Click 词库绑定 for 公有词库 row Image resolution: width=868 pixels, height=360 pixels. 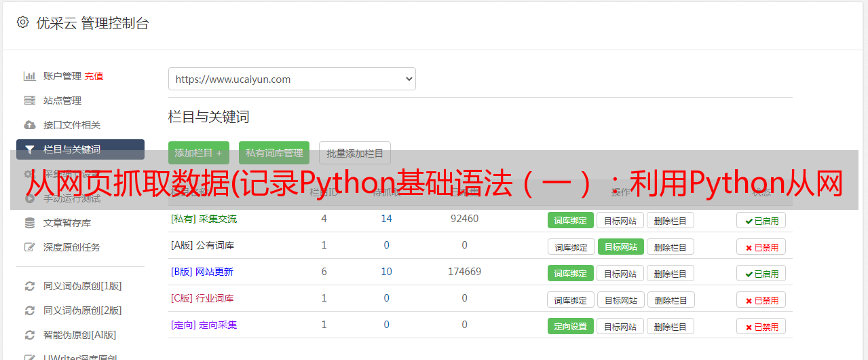click(x=571, y=247)
